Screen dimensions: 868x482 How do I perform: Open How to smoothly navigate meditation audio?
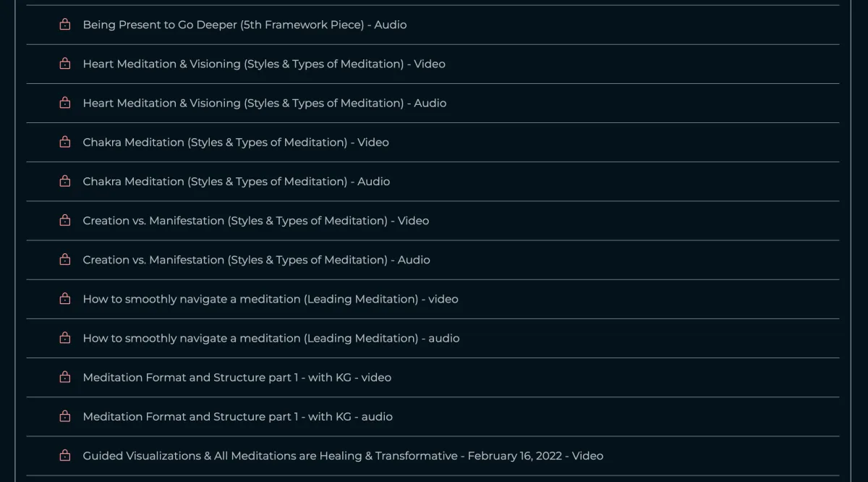271,338
